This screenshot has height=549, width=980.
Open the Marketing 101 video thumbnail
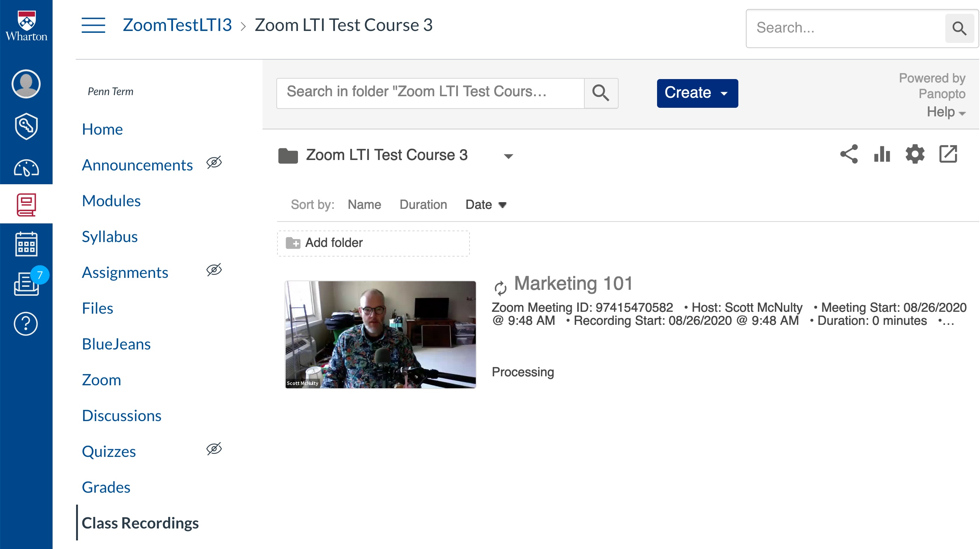(x=380, y=335)
